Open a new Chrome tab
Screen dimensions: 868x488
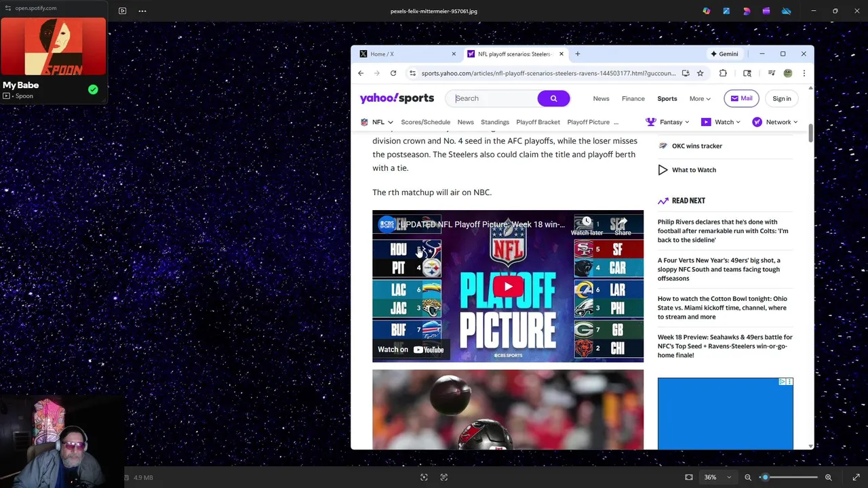[x=578, y=54]
